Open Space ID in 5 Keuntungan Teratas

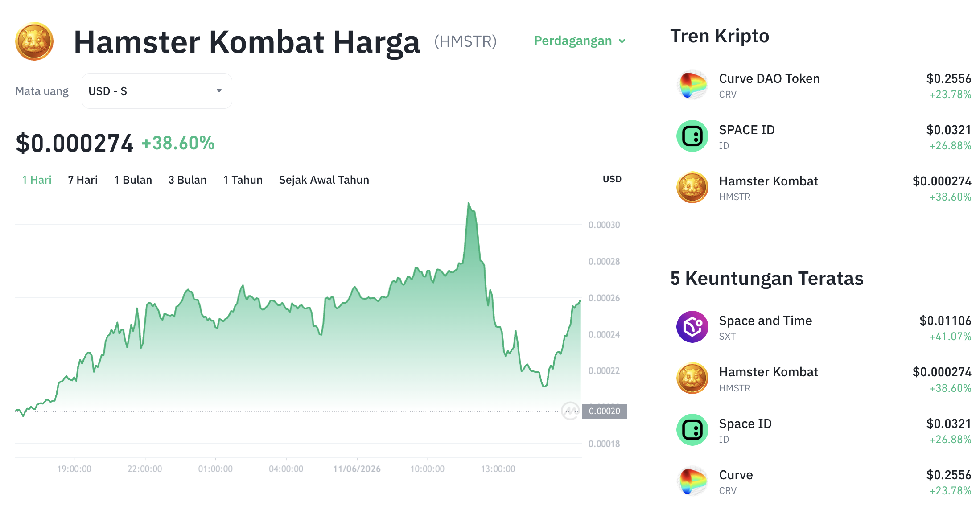[745, 424]
